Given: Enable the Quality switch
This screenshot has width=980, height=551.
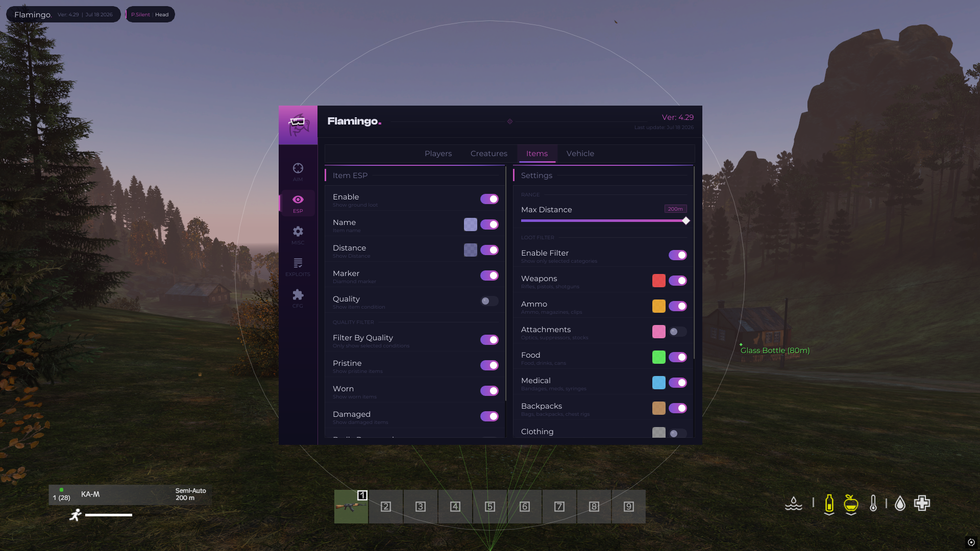Looking at the screenshot, I should tap(489, 301).
